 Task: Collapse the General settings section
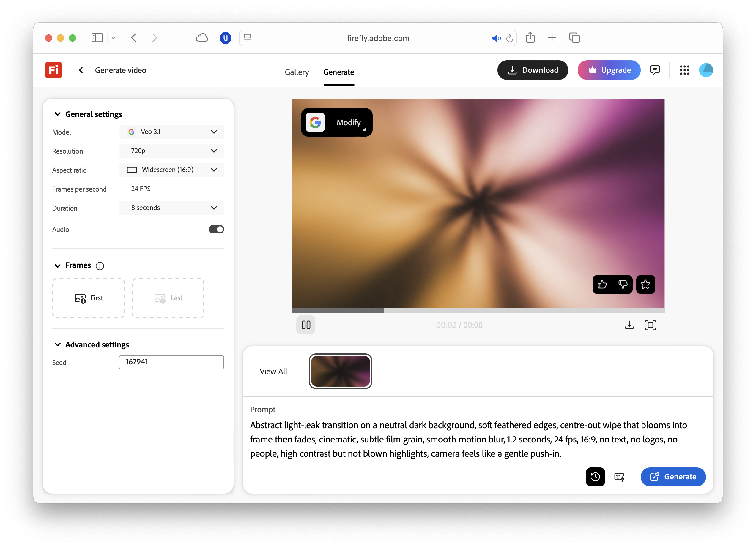[58, 114]
